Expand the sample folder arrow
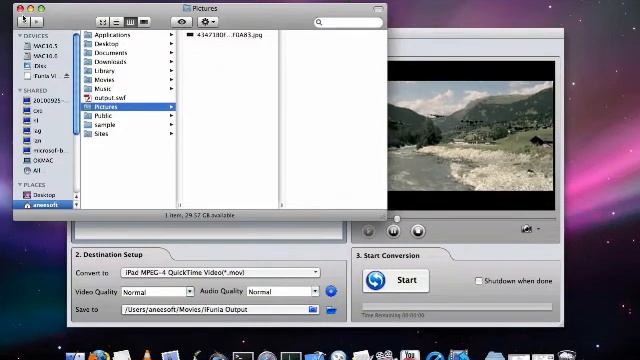The height and width of the screenshot is (360, 640). point(171,124)
